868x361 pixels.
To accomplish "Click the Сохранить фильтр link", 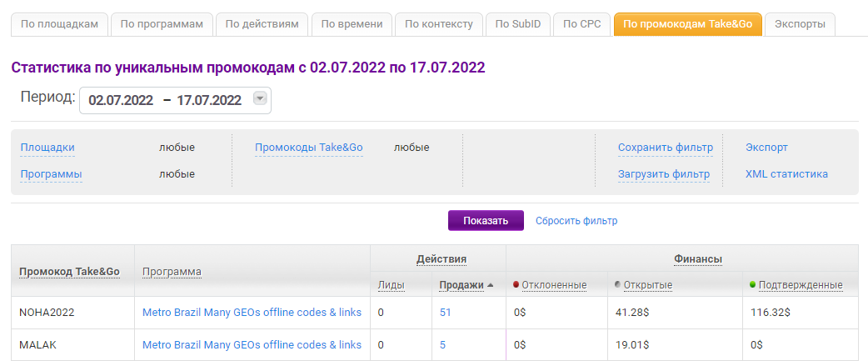I will [x=665, y=148].
